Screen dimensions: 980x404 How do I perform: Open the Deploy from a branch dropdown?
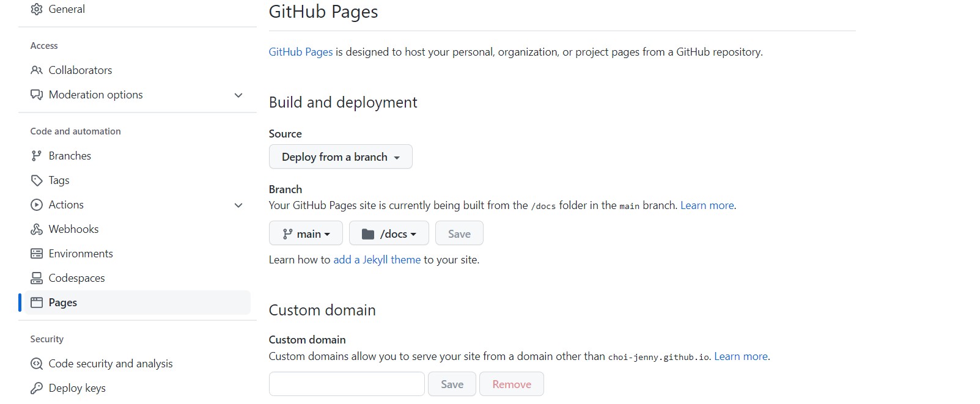341,156
